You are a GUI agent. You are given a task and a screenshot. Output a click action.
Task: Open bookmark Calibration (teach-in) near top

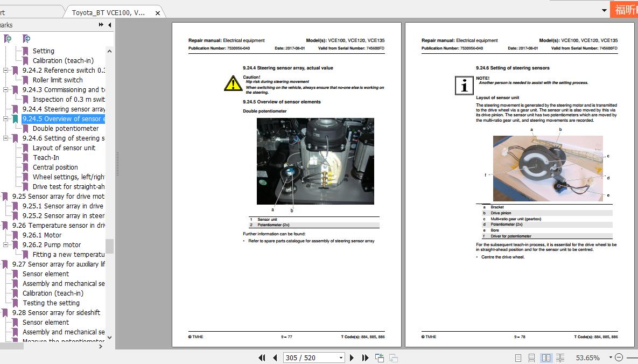[x=63, y=61]
